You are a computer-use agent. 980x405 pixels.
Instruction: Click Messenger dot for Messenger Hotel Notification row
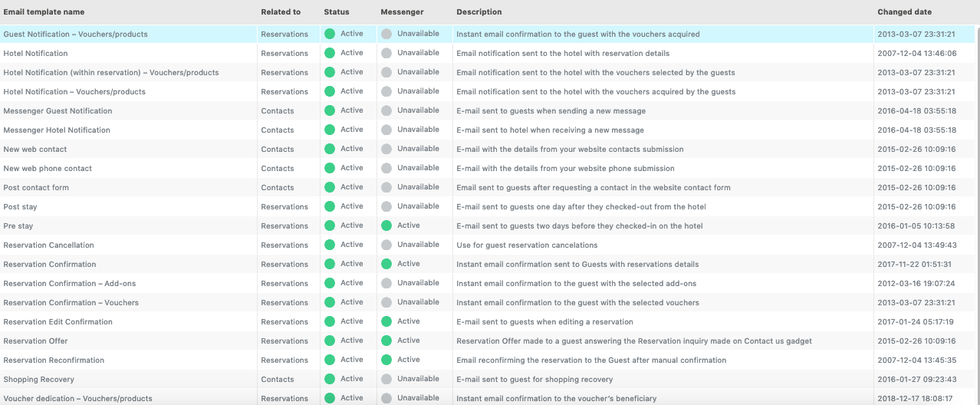[x=386, y=130]
